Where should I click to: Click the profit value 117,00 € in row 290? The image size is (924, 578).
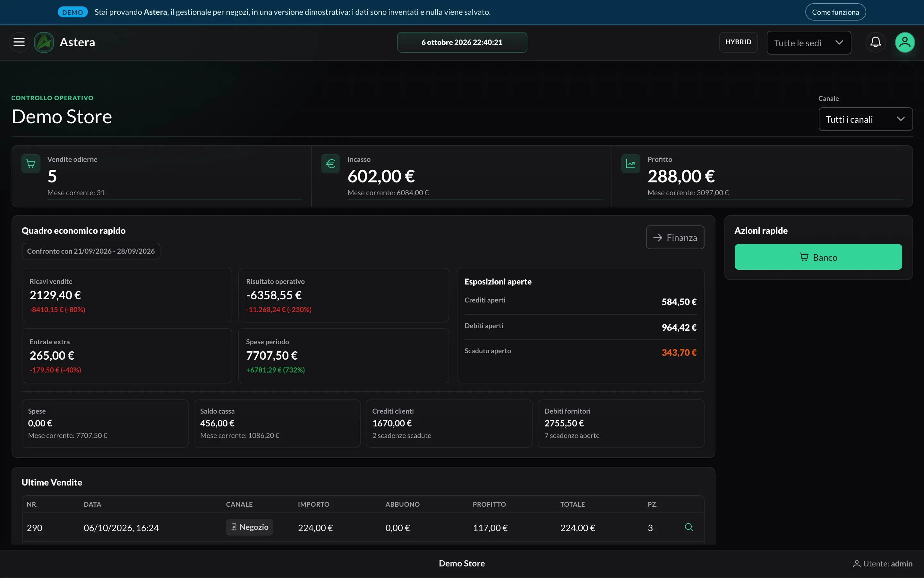[490, 528]
